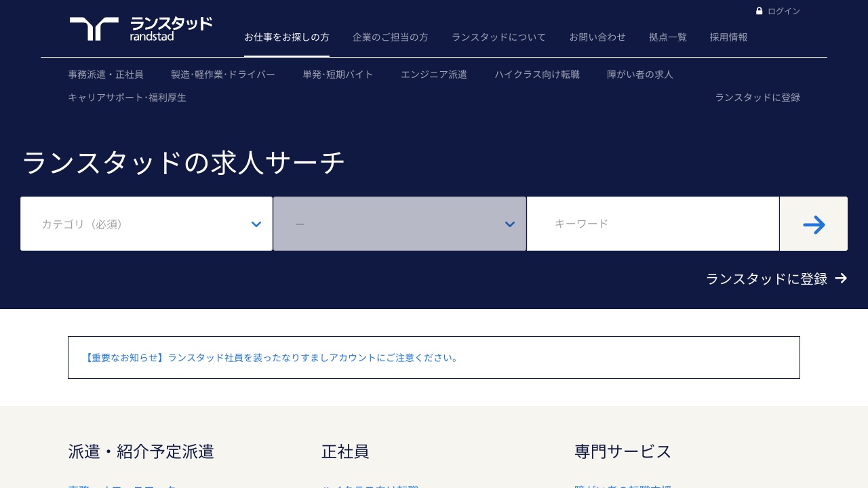Go to エンジニア派遣 link
868x488 pixels.
coord(434,75)
